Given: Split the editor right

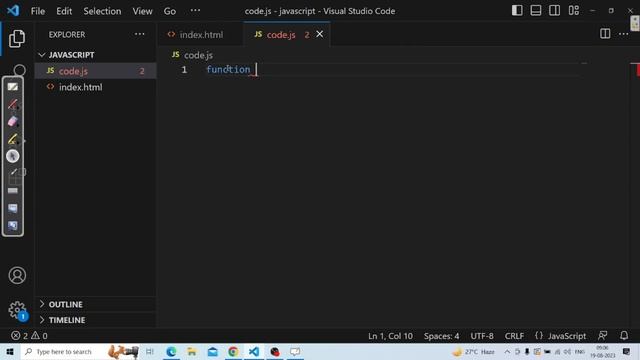Looking at the screenshot, I should [x=605, y=34].
